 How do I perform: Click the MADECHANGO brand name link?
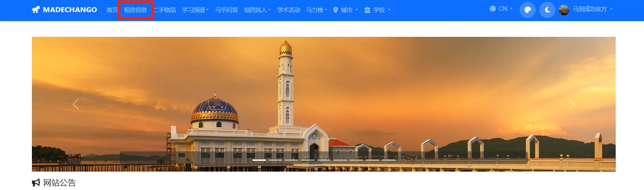(x=70, y=9)
